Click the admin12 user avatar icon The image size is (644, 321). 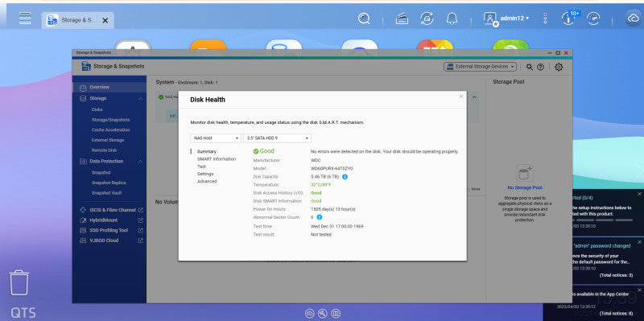pyautogui.click(x=490, y=19)
